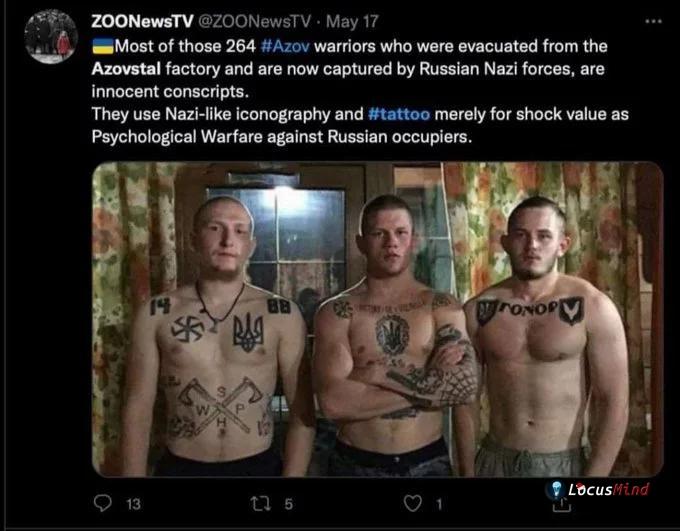Open the attached photo of three men

coord(377,319)
